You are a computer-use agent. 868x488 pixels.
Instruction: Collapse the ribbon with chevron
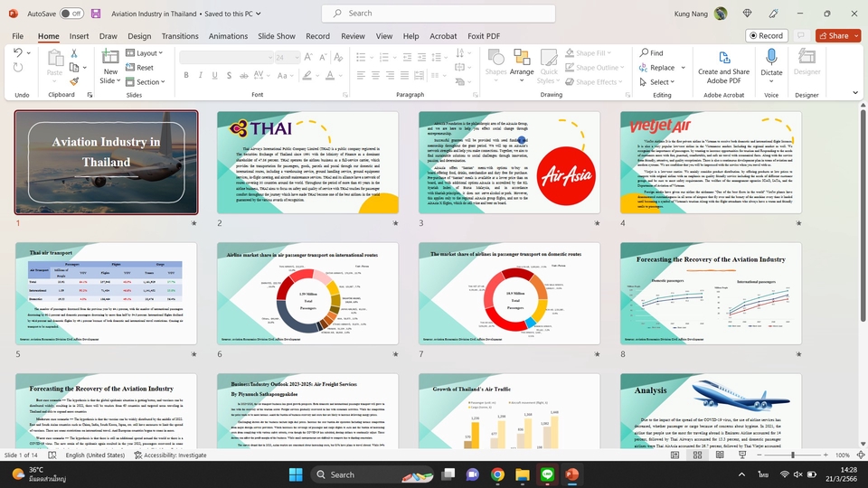[x=855, y=93]
